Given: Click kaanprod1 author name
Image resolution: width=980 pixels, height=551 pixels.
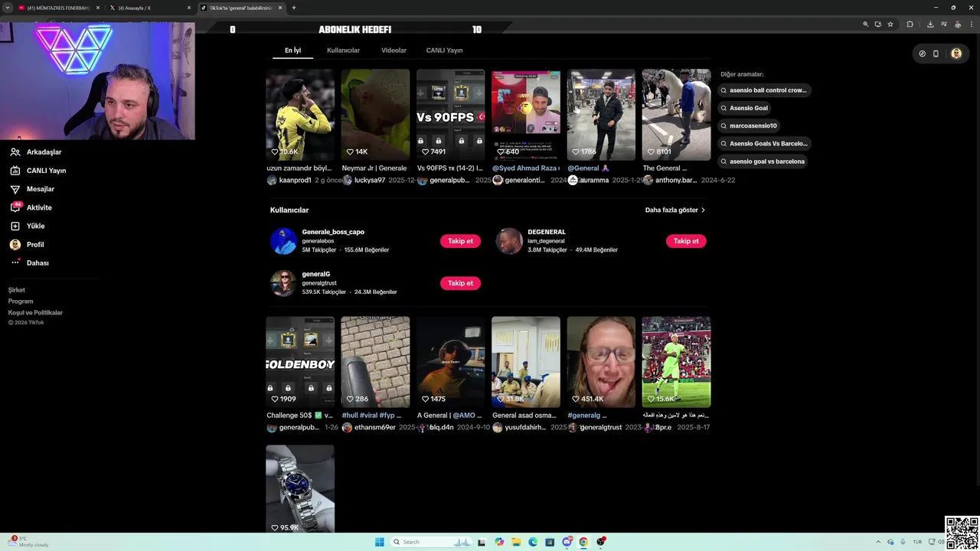Looking at the screenshot, I should [296, 181].
